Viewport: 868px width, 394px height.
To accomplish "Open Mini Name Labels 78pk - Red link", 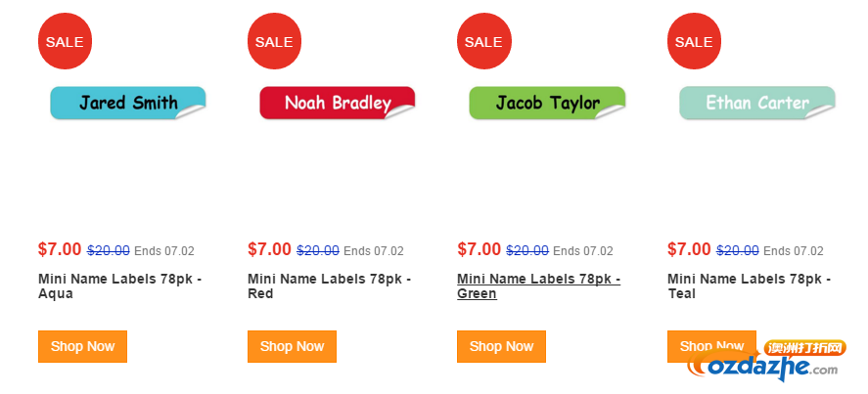I will click(x=330, y=286).
